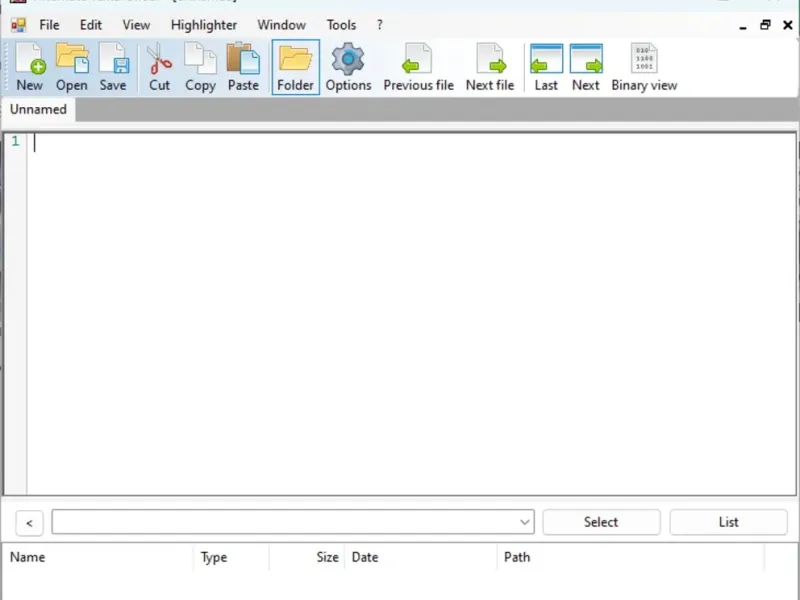
Task: Expand the folder path dropdown arrow
Action: click(x=524, y=522)
